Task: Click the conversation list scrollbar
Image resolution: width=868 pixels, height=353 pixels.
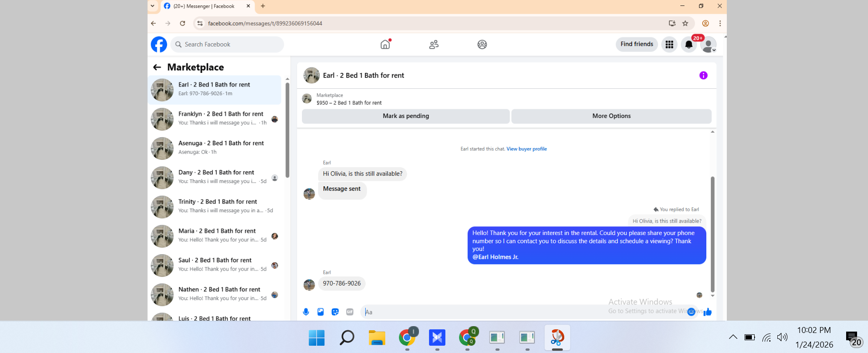Action: tap(287, 130)
